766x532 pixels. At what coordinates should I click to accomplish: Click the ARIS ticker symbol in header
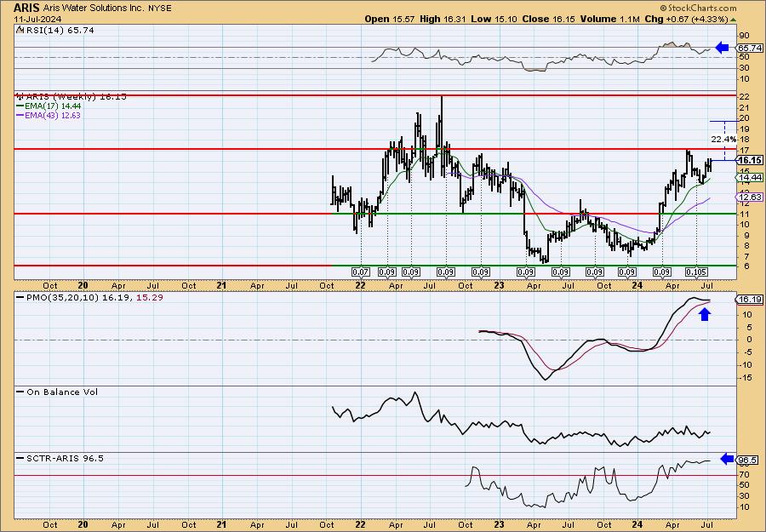click(26, 8)
